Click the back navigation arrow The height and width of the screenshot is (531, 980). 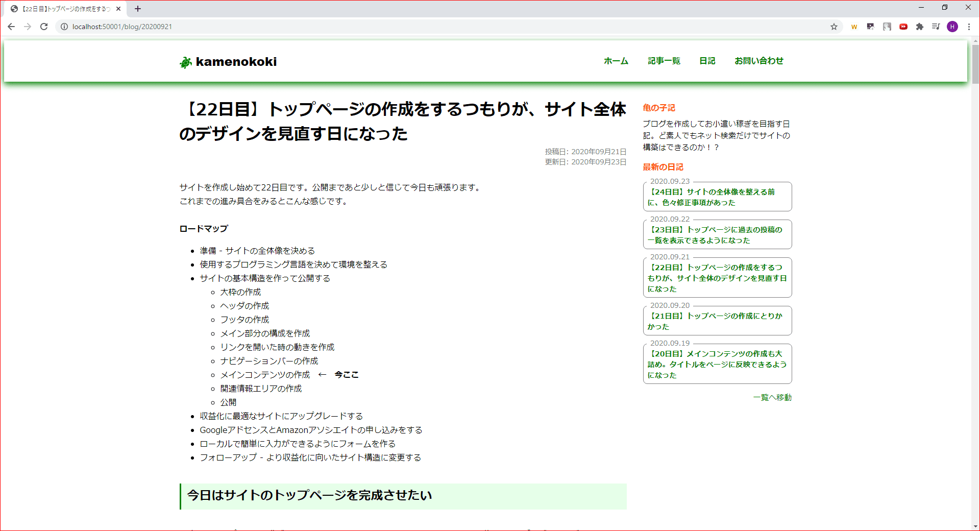(11, 27)
